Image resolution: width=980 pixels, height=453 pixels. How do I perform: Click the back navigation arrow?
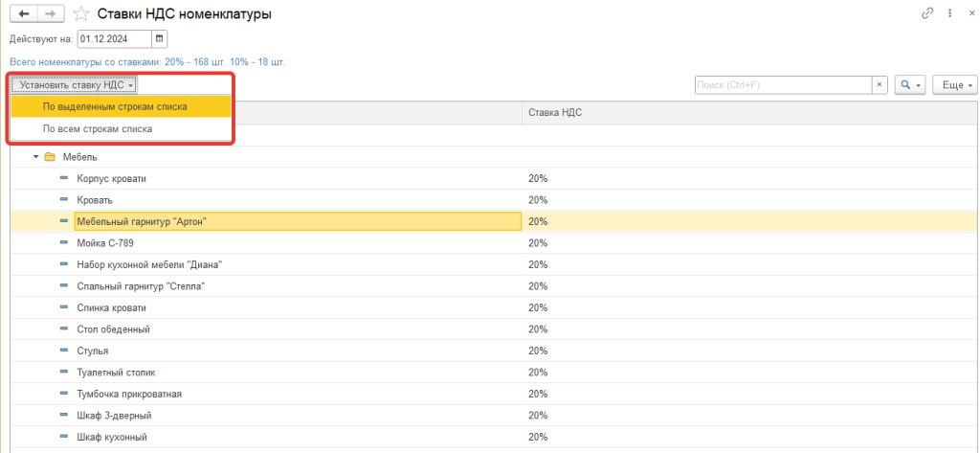(x=23, y=14)
